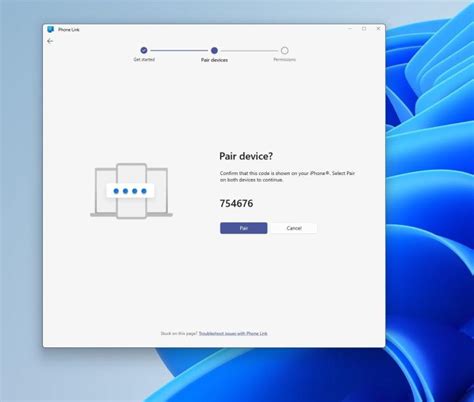474x402 pixels.
Task: Maximize the Phone Link window
Action: 364,29
